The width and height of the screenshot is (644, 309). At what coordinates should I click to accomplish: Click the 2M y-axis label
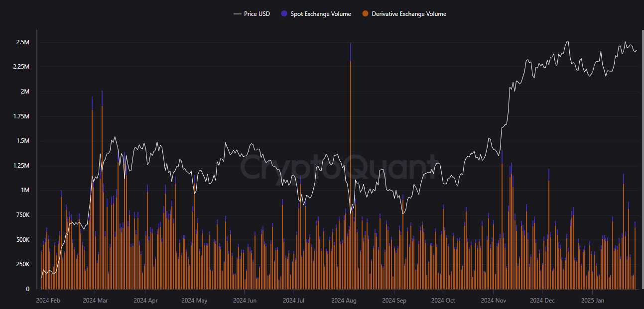[25, 92]
